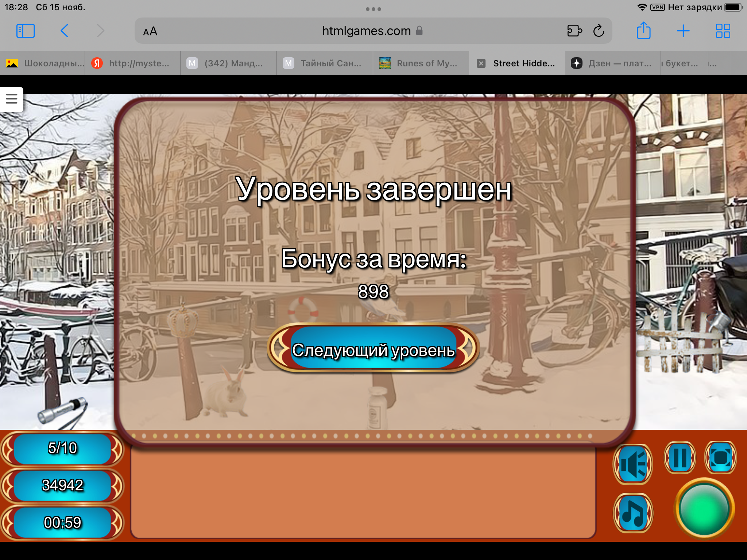Tap the htmlgames.com address field
The image size is (747, 560).
367,31
